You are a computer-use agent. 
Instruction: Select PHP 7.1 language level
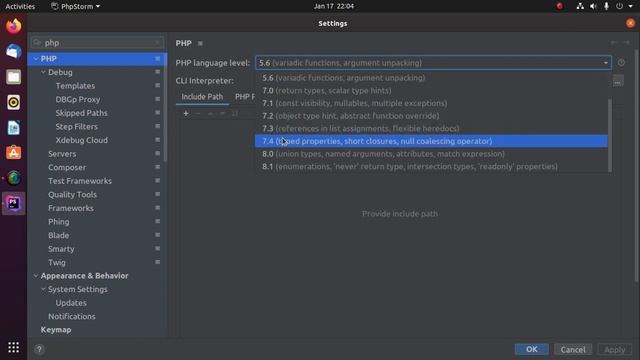431,103
